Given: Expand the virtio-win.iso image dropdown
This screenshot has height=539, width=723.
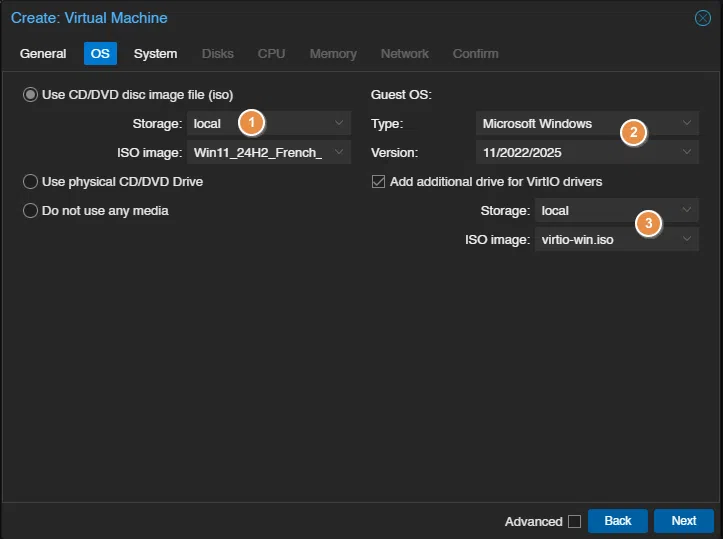Looking at the screenshot, I should click(687, 240).
